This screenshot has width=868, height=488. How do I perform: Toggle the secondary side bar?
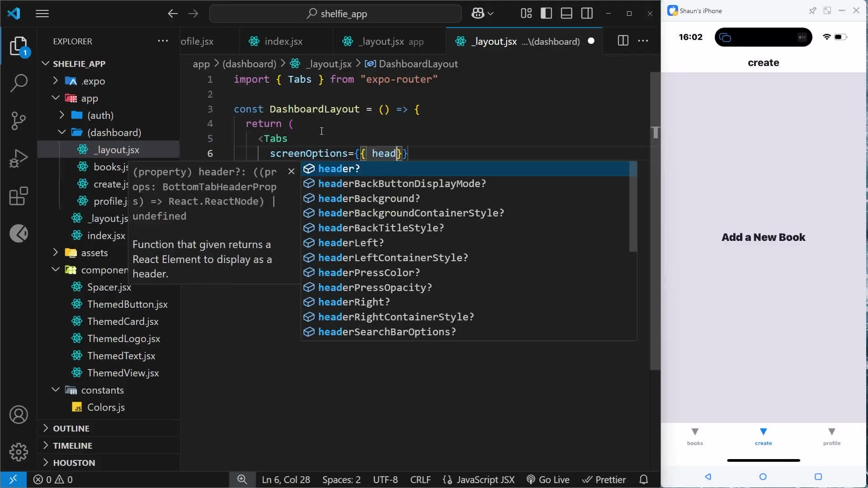(587, 14)
